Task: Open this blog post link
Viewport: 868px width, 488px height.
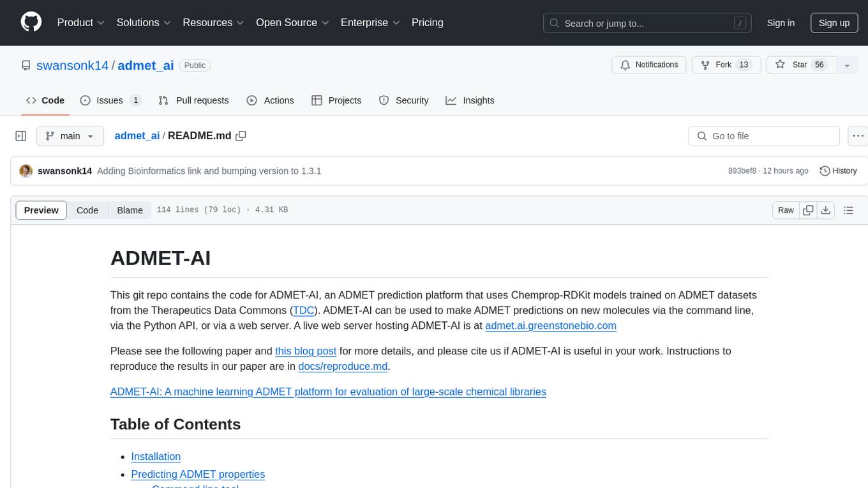Action: tap(306, 351)
